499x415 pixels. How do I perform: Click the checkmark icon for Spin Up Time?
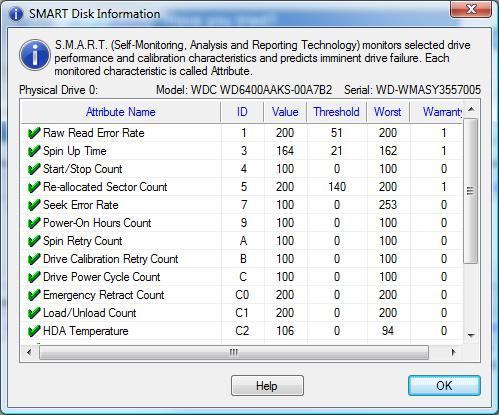coord(34,151)
